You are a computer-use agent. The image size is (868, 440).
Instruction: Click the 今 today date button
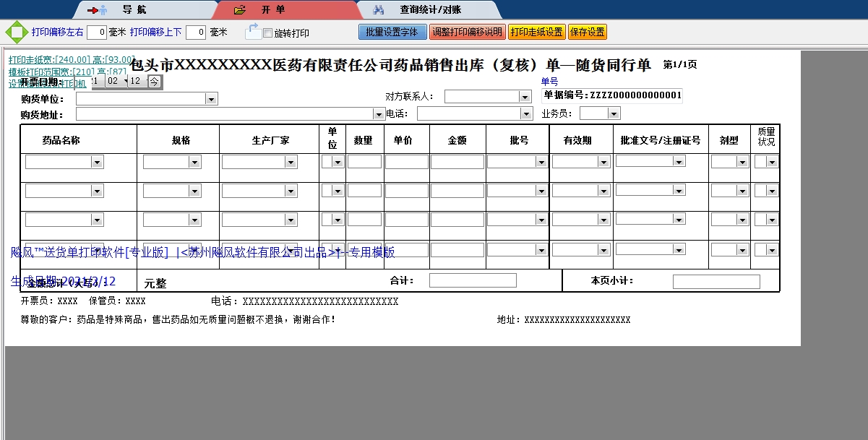(x=155, y=82)
